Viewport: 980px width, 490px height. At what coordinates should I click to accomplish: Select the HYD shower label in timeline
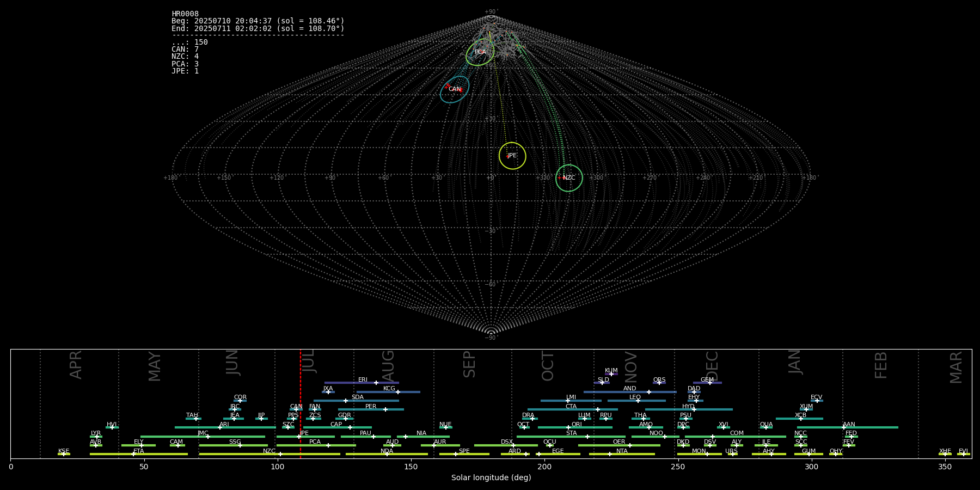[x=688, y=407]
